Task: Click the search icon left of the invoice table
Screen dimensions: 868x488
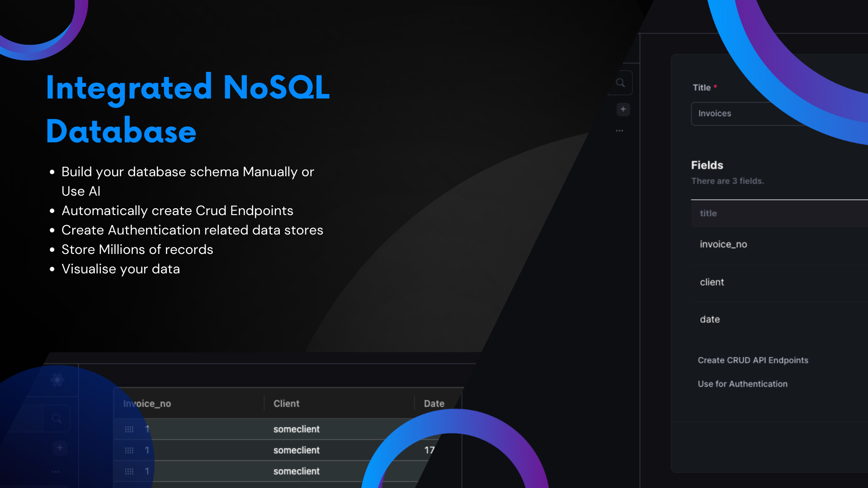Action: click(x=57, y=418)
